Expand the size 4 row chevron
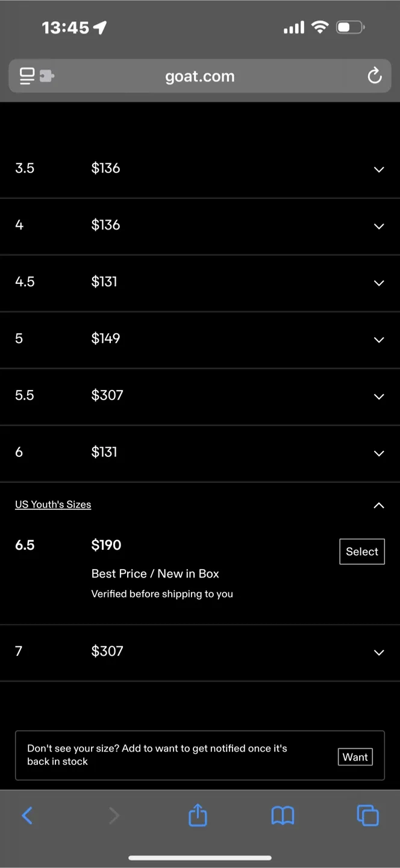 [x=378, y=226]
